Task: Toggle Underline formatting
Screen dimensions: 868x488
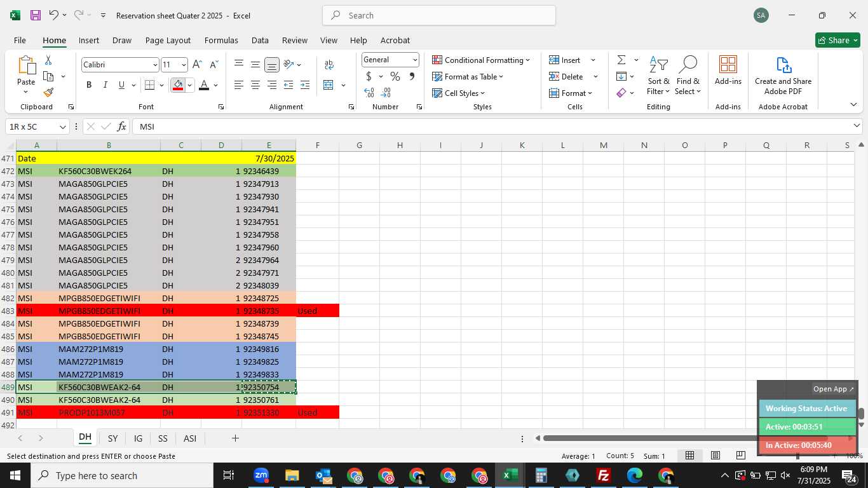Action: point(121,85)
